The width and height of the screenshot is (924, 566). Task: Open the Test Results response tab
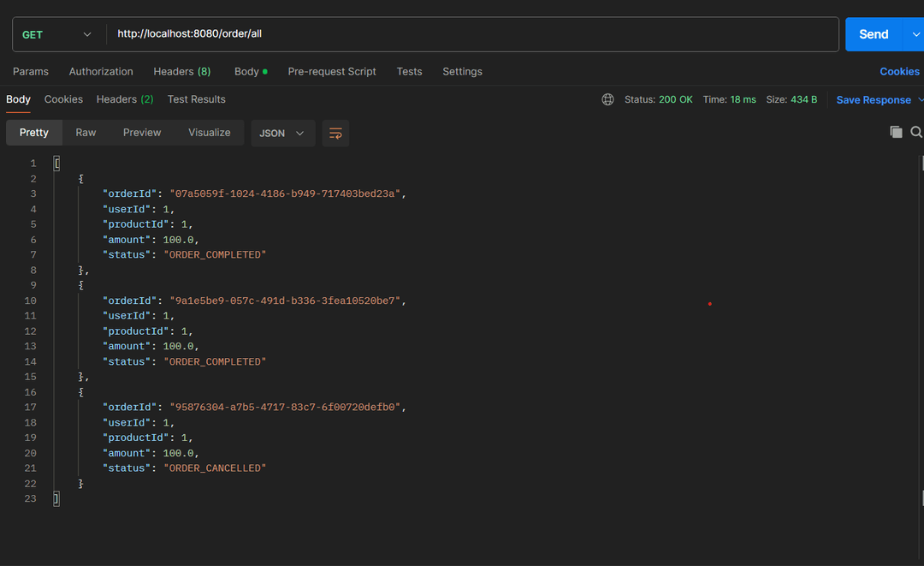196,99
